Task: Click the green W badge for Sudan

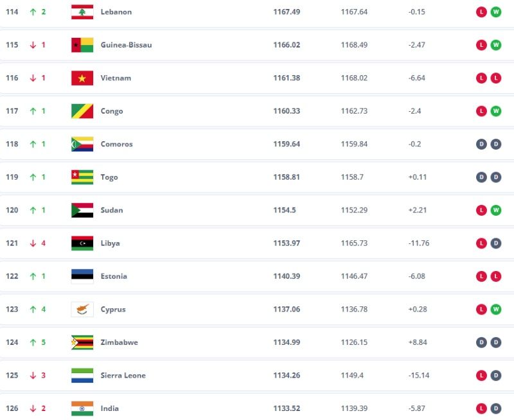Action: coord(496,211)
